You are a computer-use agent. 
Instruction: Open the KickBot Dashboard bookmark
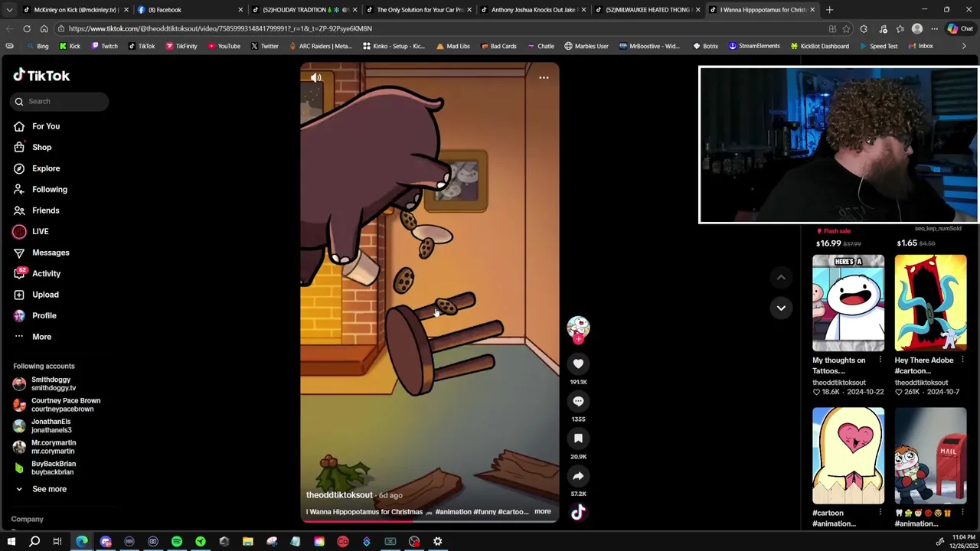point(819,46)
